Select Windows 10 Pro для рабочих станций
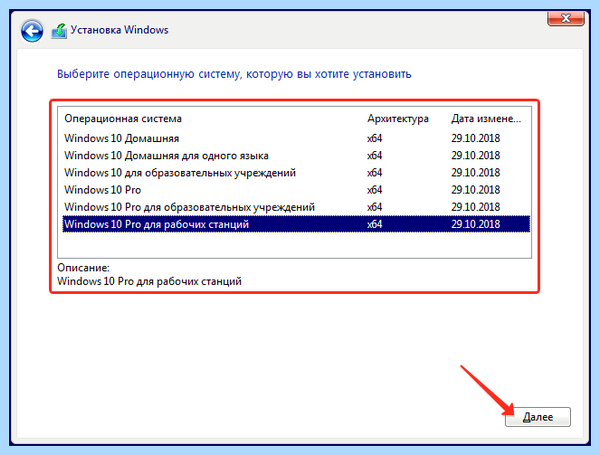The height and width of the screenshot is (455, 600). click(x=296, y=224)
